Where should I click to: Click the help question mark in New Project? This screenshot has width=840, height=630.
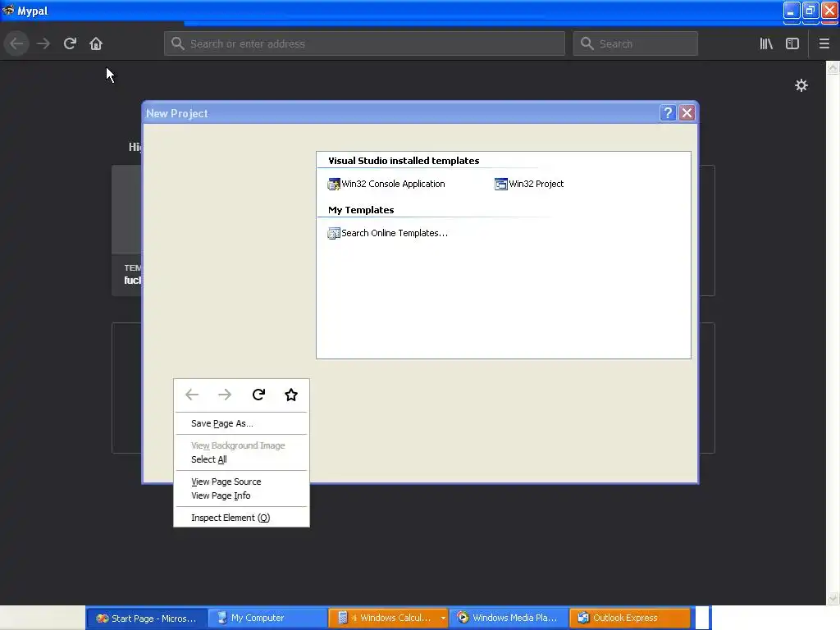coord(668,113)
